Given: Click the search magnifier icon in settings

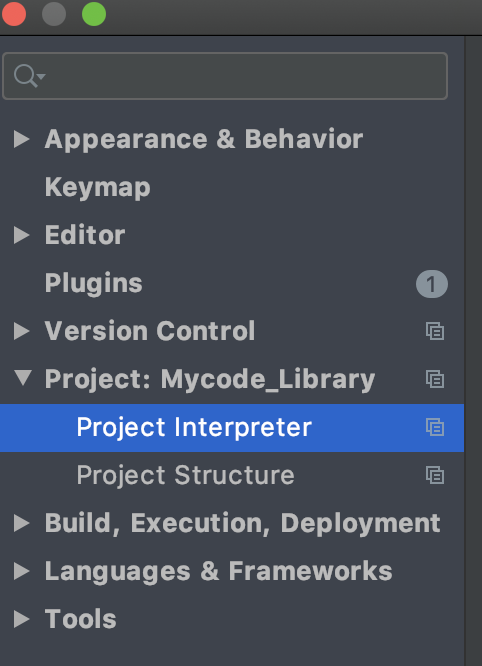Looking at the screenshot, I should [x=29, y=76].
